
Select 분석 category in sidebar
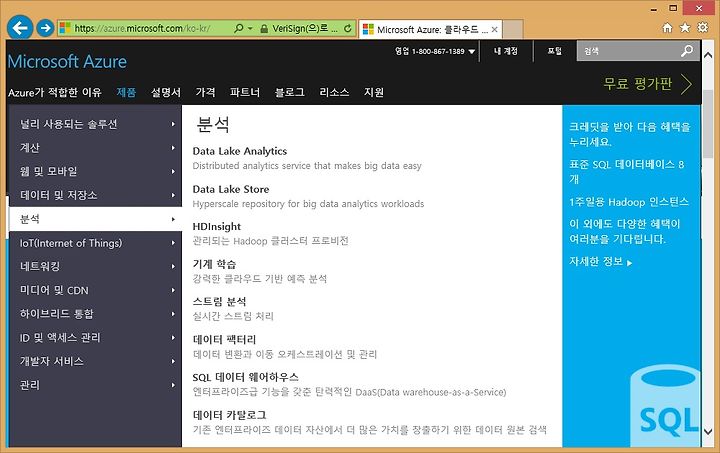point(95,219)
